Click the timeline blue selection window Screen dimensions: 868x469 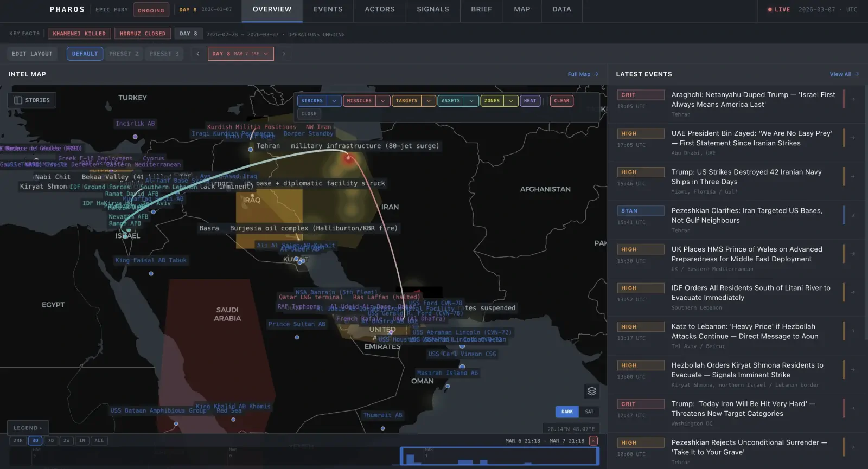[500, 456]
